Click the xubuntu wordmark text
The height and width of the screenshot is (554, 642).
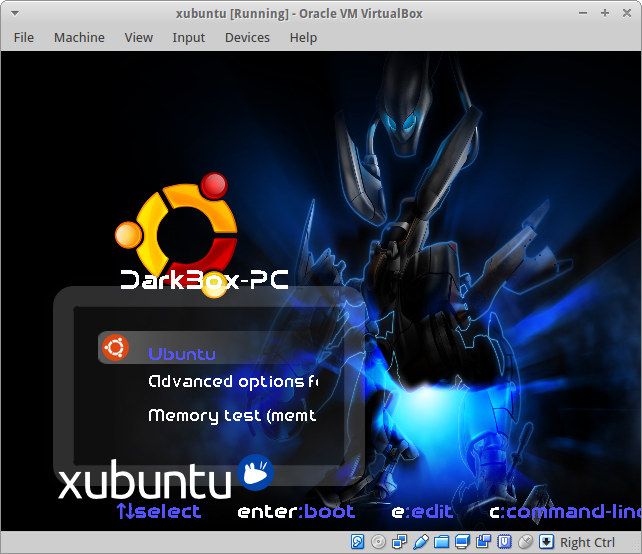145,479
